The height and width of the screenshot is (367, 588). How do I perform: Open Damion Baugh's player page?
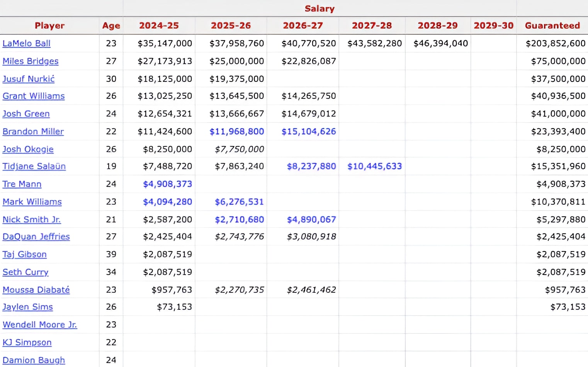(x=34, y=360)
